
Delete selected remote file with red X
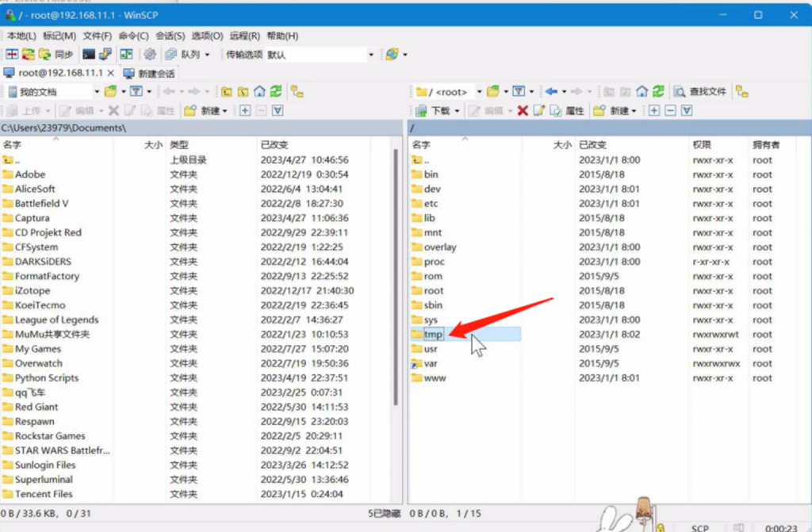(x=523, y=110)
